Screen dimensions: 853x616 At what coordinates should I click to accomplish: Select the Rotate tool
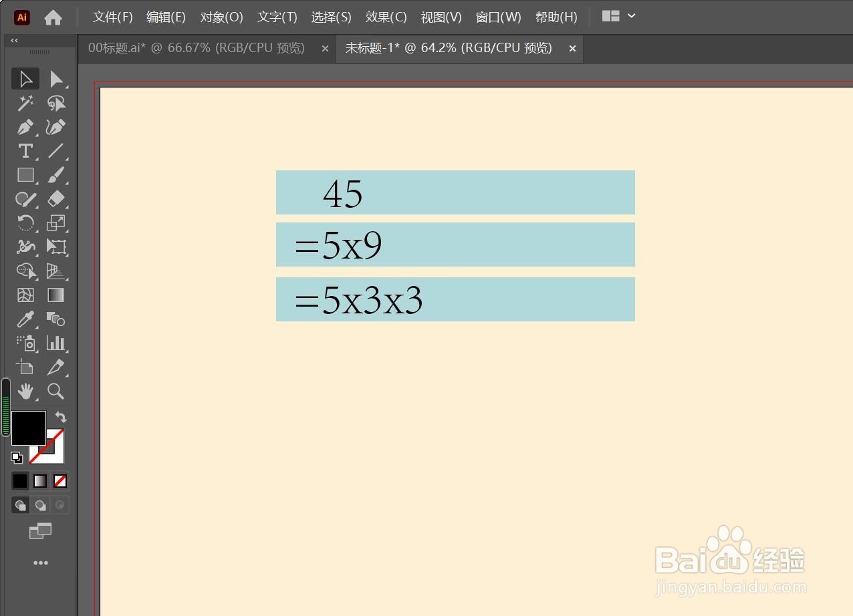click(25, 223)
